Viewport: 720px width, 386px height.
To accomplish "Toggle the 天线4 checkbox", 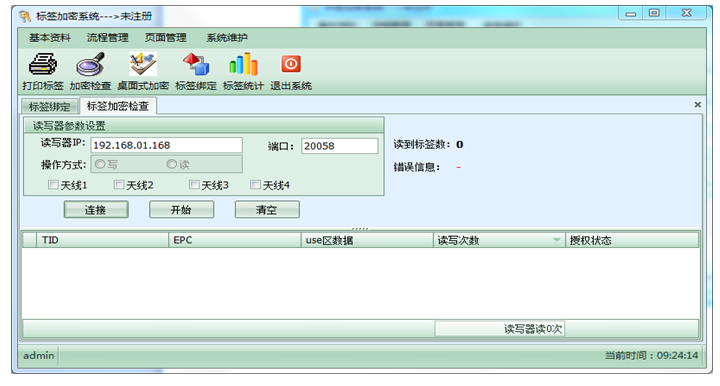I will point(255,185).
